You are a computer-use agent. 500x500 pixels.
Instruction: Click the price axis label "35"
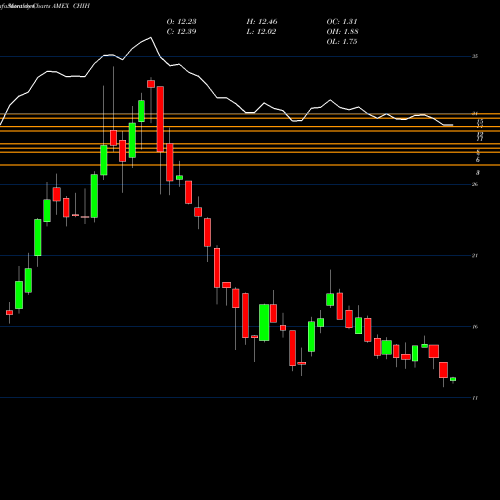coord(475,56)
